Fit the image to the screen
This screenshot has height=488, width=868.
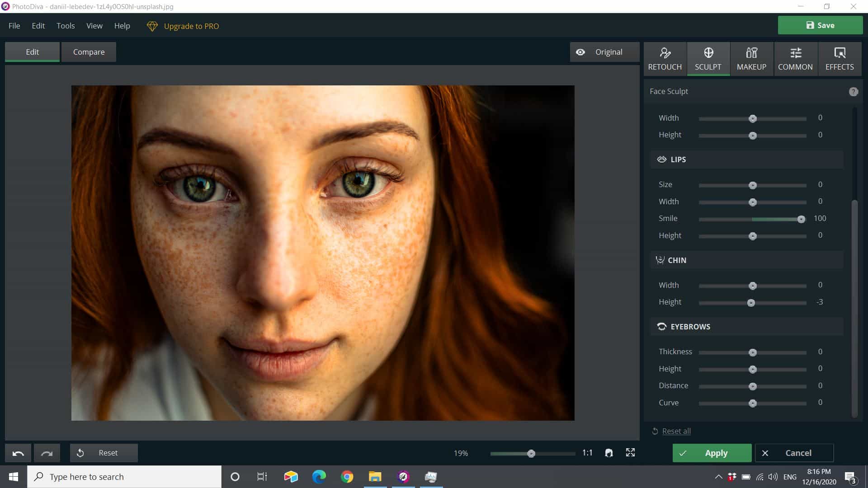pos(631,452)
